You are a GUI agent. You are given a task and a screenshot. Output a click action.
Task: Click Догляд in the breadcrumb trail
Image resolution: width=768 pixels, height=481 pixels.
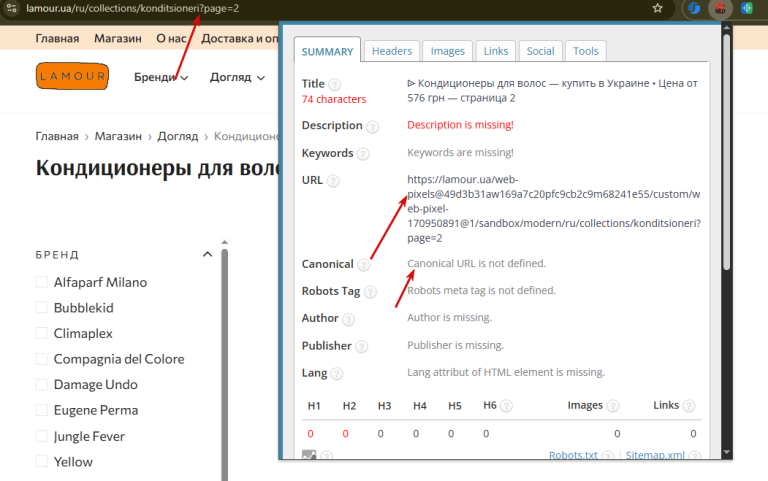pos(177,136)
